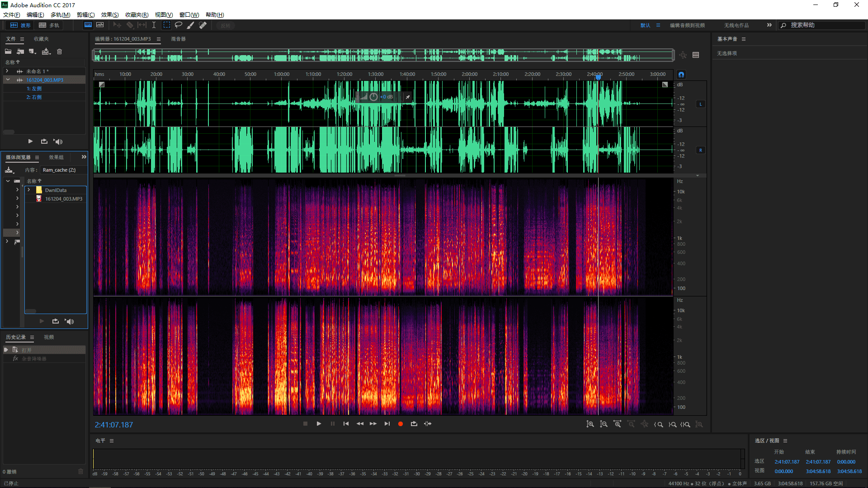Click the rewind transport button

click(360, 424)
